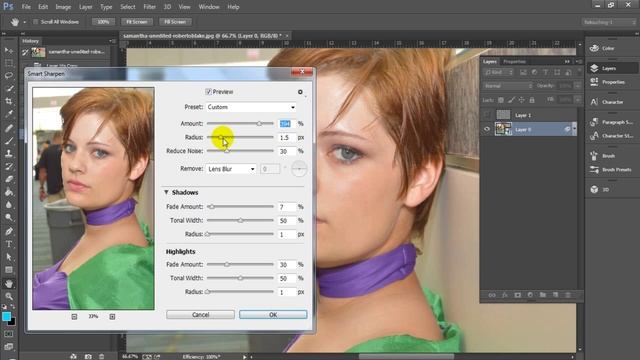Click the Fit Screen button
This screenshot has width=640, height=360.
click(x=137, y=22)
